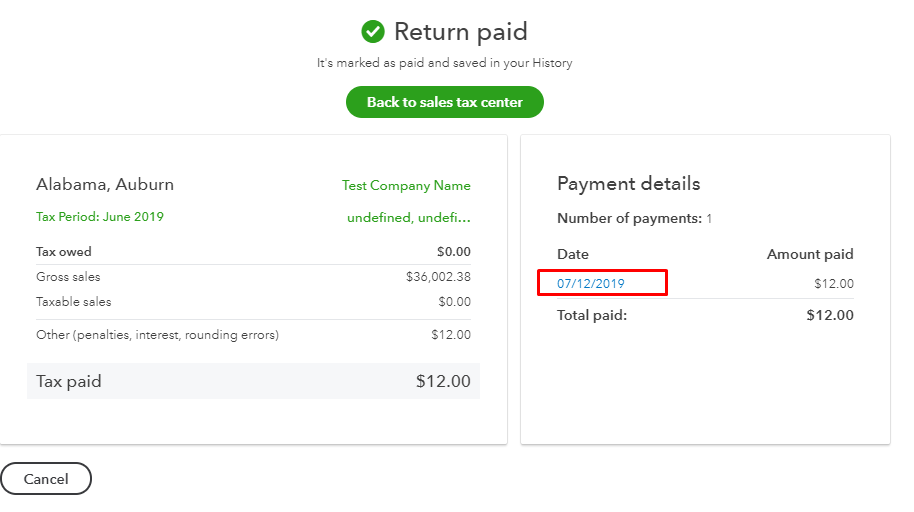Click the saved in your History message

pos(444,63)
